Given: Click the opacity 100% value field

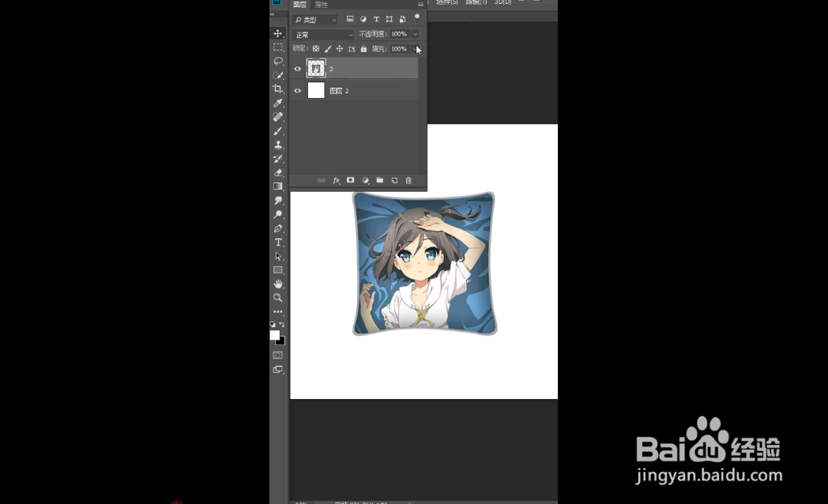Looking at the screenshot, I should 401,34.
